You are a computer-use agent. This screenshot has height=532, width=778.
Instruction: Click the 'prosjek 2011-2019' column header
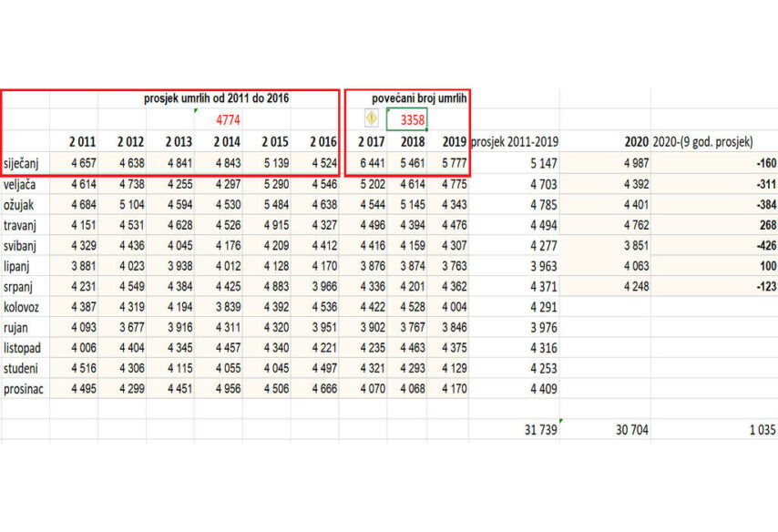(x=514, y=141)
